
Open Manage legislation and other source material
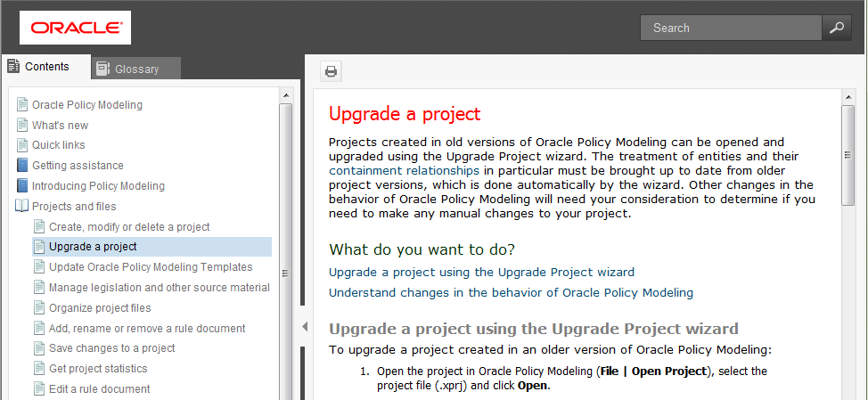pos(160,288)
